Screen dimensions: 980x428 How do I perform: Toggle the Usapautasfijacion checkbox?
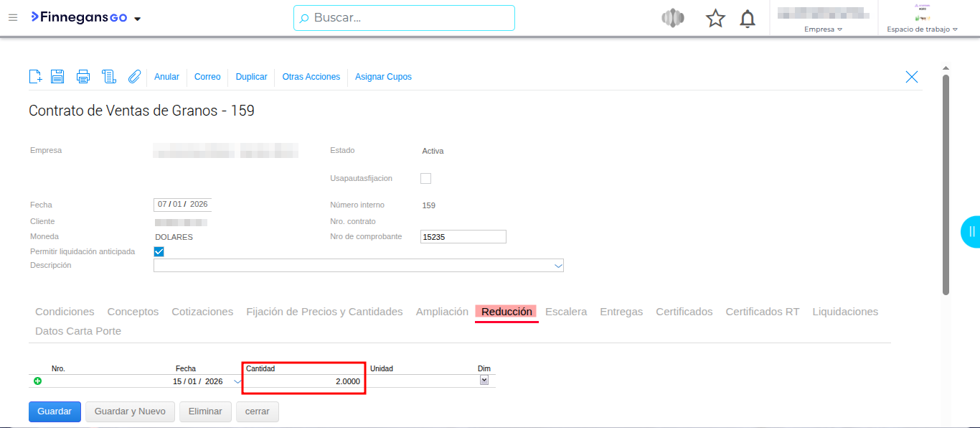coord(425,178)
